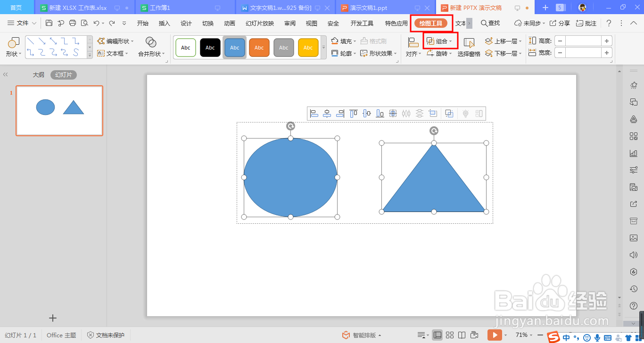Screen dimensions: 644x343
Task: Start slideshow with orange play button
Action: [494, 335]
